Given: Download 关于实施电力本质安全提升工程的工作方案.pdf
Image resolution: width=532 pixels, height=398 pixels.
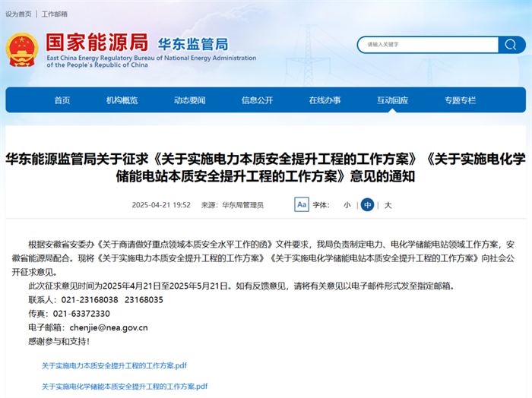Looking at the screenshot, I should [114, 365].
